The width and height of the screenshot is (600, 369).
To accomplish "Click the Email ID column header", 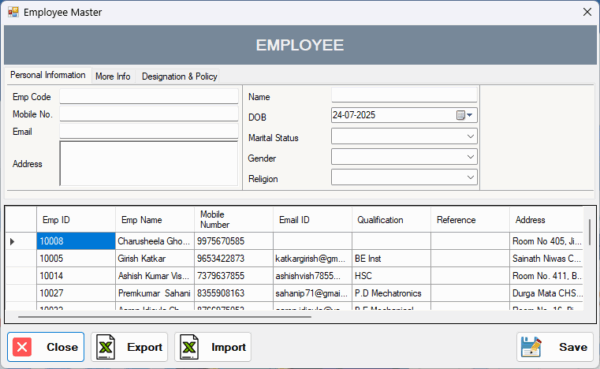I will [312, 220].
